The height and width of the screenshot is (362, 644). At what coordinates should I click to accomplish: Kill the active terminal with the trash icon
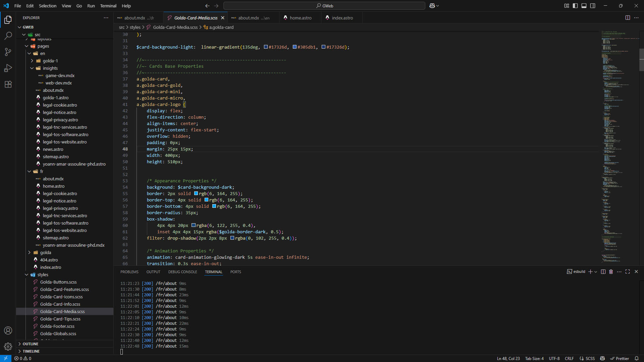(x=611, y=271)
